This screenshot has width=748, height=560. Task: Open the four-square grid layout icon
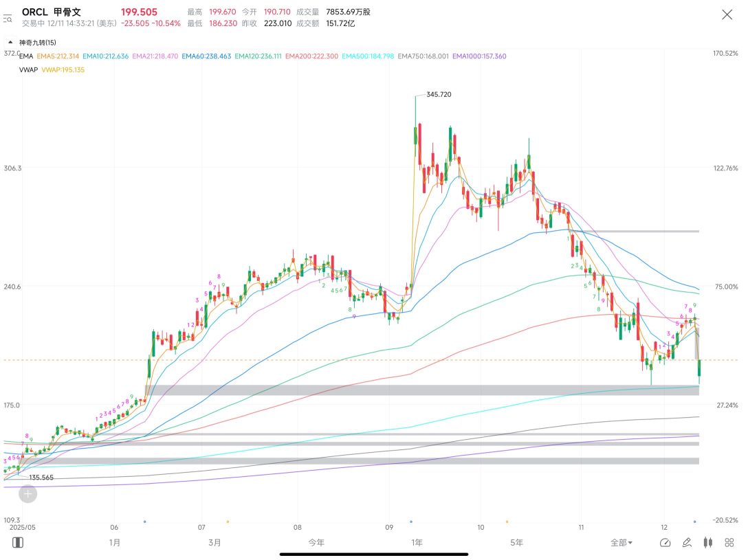[x=729, y=542]
